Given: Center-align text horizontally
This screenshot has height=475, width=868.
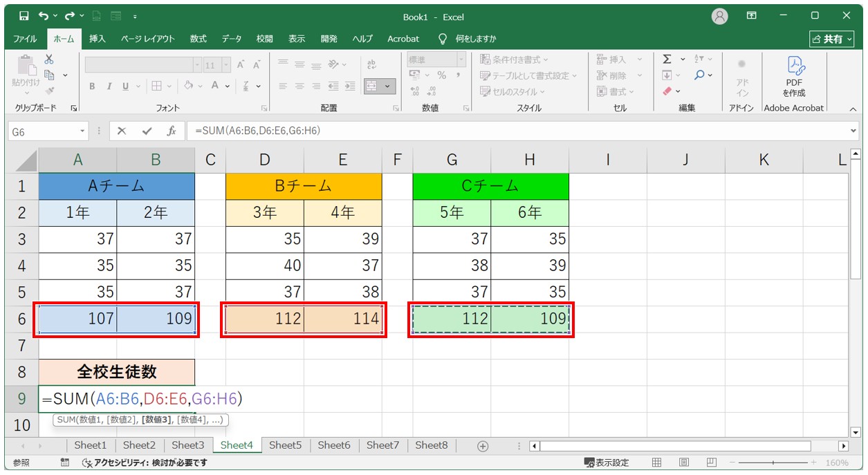Looking at the screenshot, I should coord(299,86).
